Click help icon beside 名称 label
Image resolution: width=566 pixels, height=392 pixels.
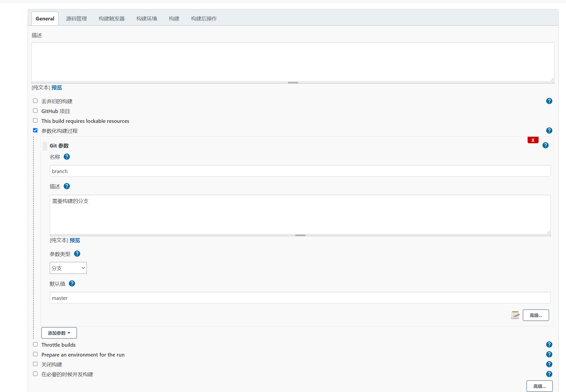(x=67, y=157)
